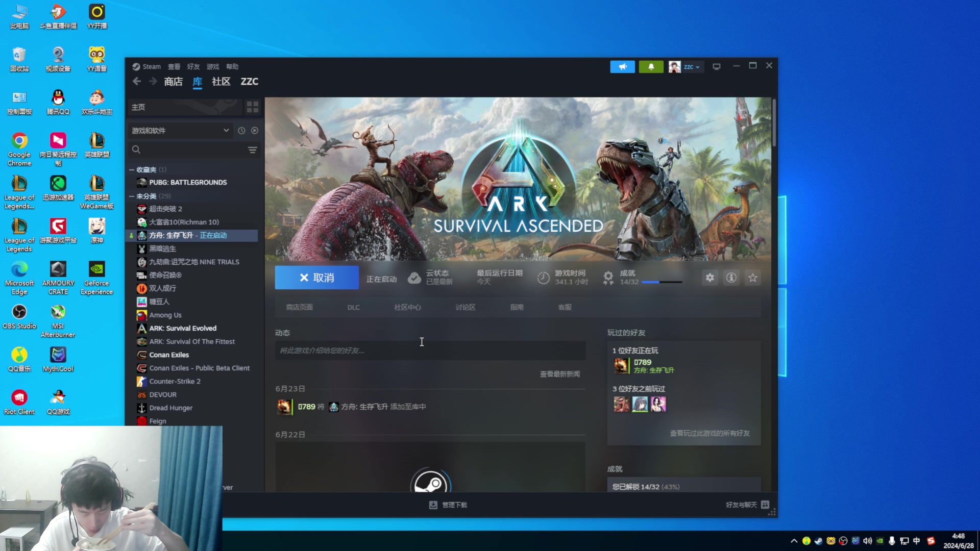
Task: Switch to the 商店 tab
Action: point(174,82)
